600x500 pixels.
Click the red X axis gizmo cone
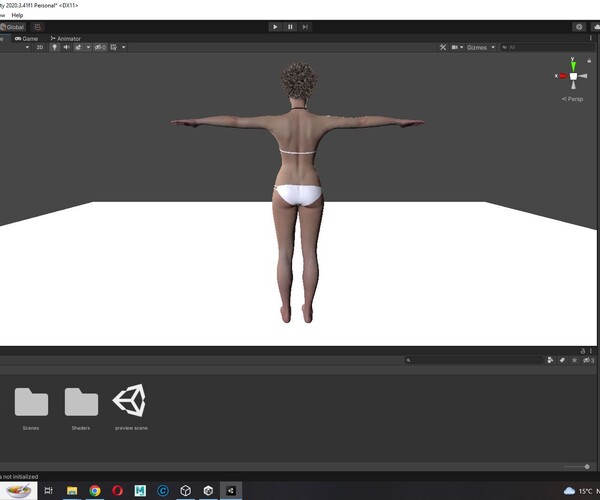(562, 76)
